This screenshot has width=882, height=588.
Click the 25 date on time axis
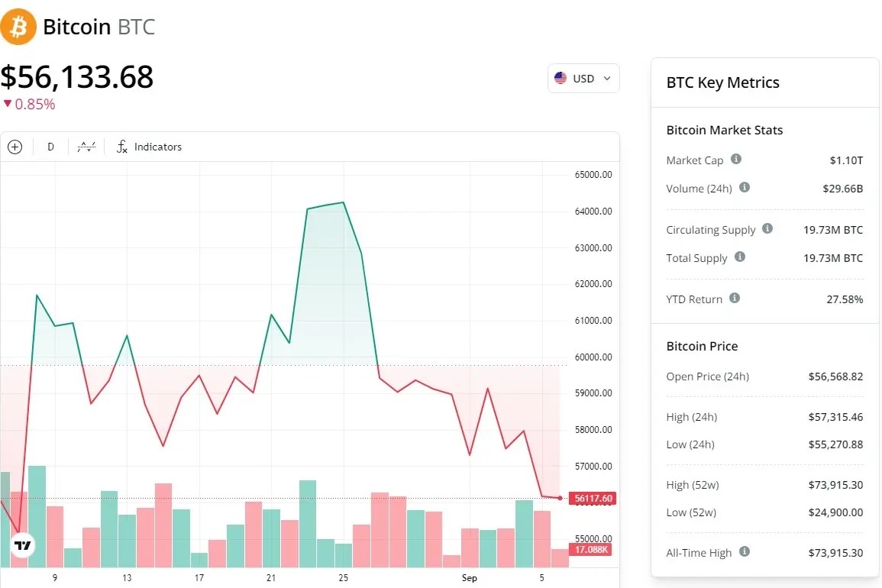point(344,578)
